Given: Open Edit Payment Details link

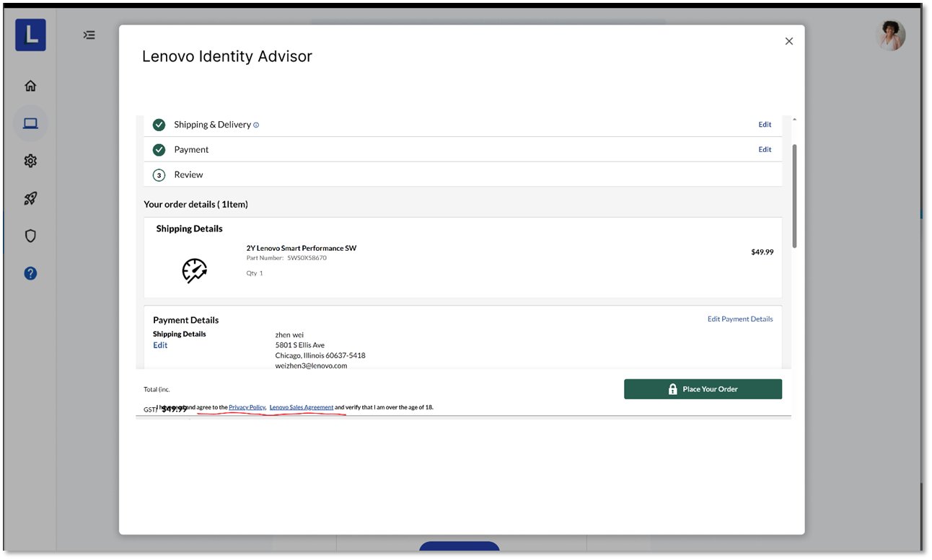Looking at the screenshot, I should [740, 319].
